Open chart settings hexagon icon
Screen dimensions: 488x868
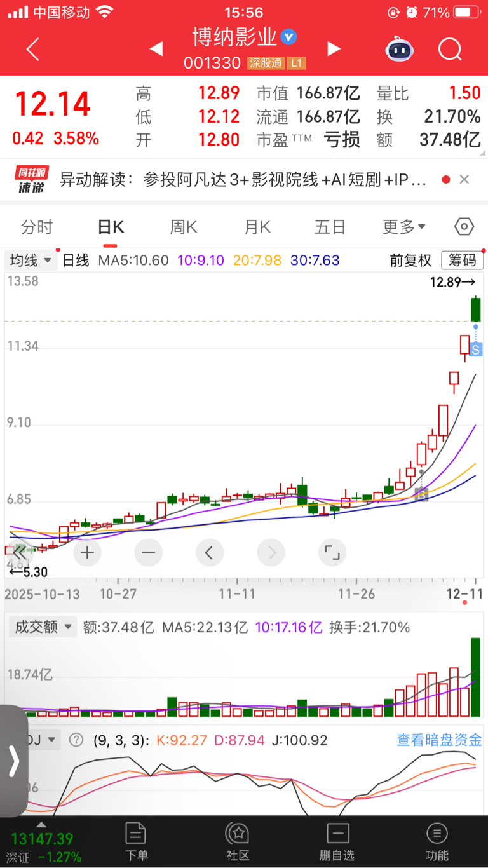[464, 227]
